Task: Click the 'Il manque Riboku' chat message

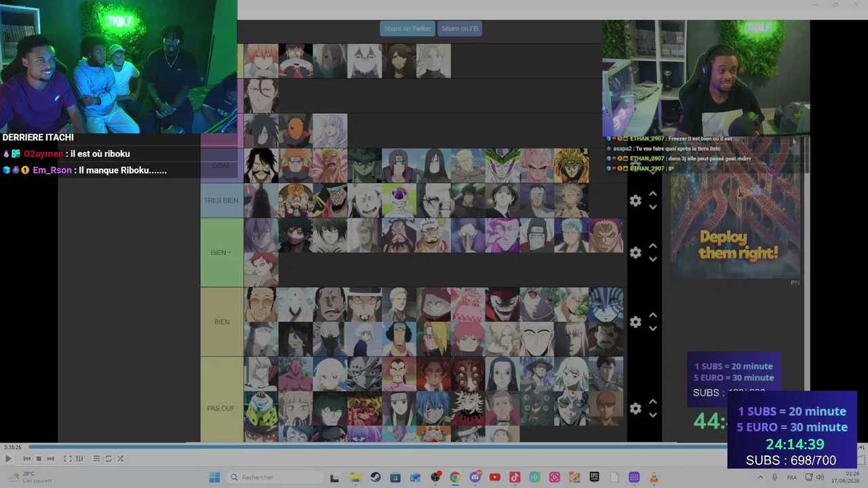Action: 123,170
